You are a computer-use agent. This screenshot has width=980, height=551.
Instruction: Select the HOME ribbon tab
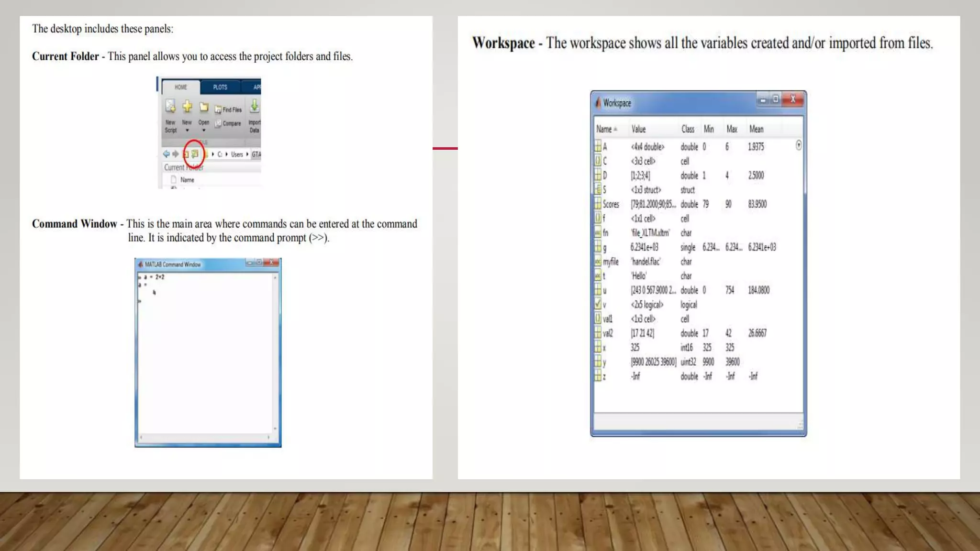click(x=181, y=87)
